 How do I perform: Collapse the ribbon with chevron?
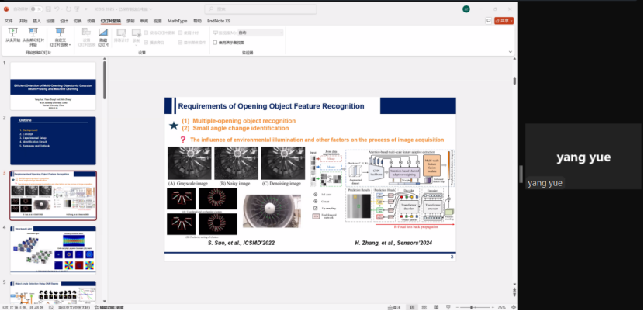pos(511,52)
